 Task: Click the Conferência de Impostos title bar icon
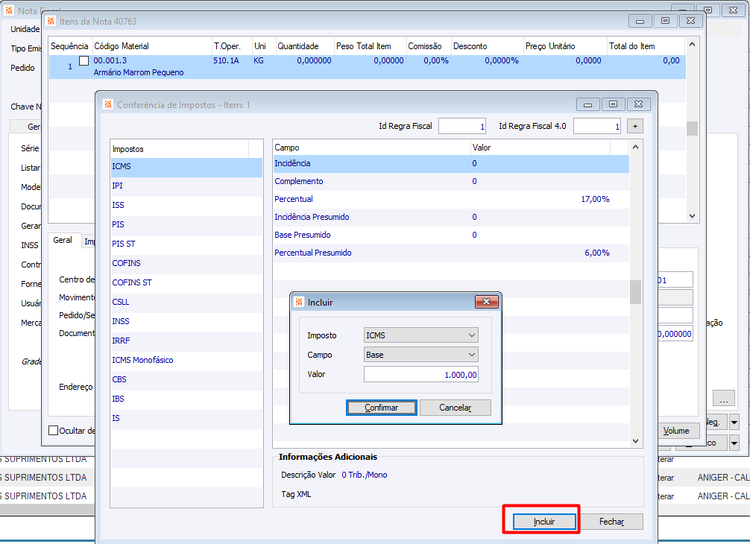(109, 104)
